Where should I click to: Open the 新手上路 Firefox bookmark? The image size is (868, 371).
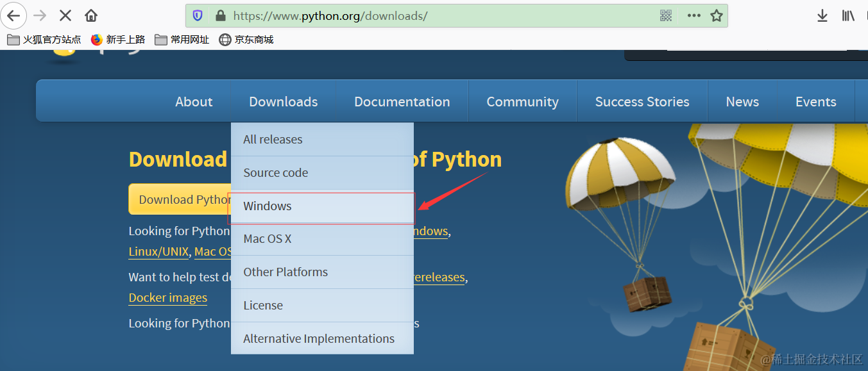click(x=118, y=40)
